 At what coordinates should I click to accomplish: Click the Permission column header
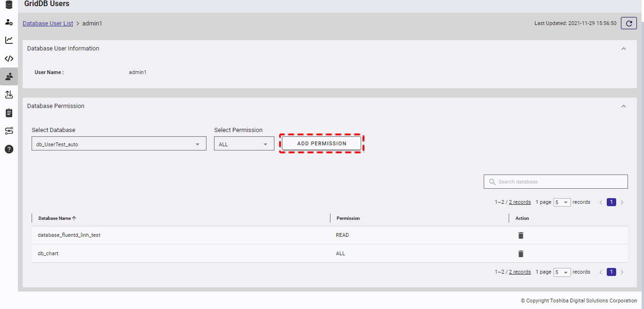click(348, 218)
